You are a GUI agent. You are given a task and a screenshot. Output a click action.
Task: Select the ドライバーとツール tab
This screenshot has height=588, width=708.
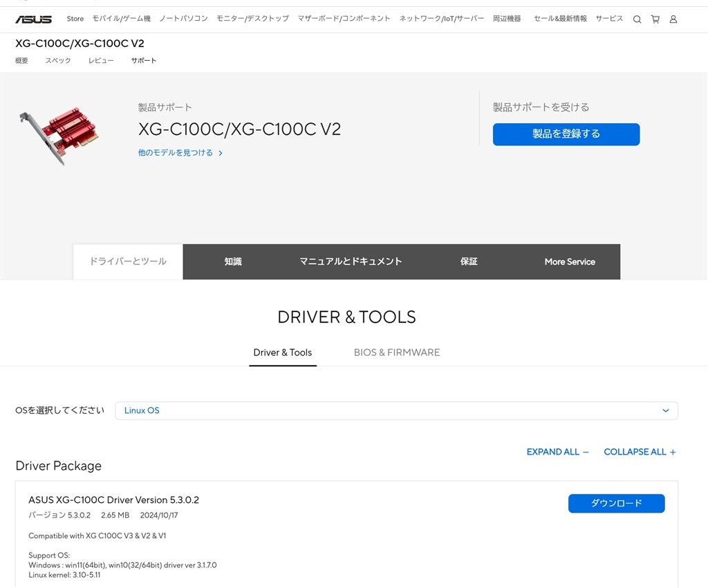point(128,261)
